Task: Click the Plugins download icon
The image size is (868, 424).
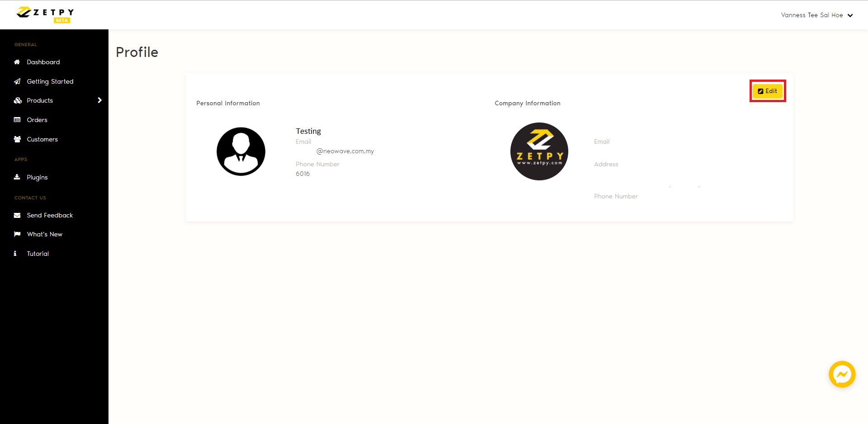Action: pos(17,177)
